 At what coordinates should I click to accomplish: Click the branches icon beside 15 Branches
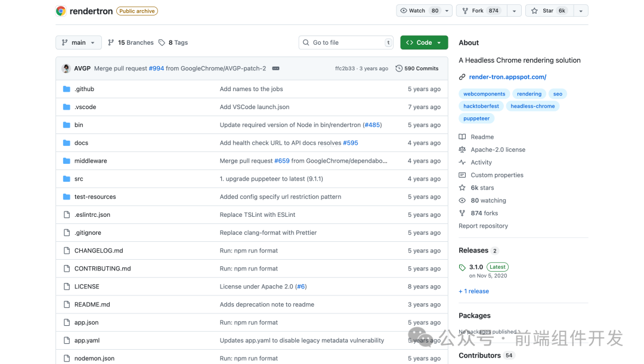111,43
